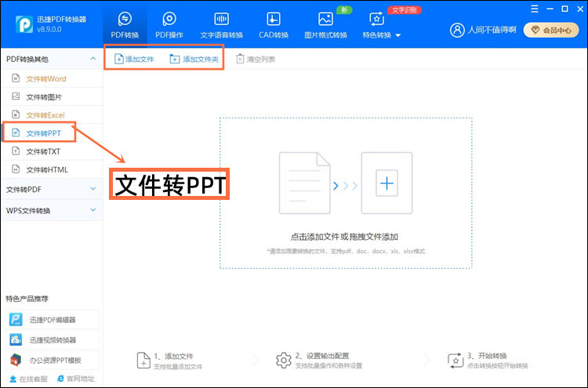Viewport: 588px width, 388px height.
Task: Click the user avatar icon
Action: click(x=457, y=30)
